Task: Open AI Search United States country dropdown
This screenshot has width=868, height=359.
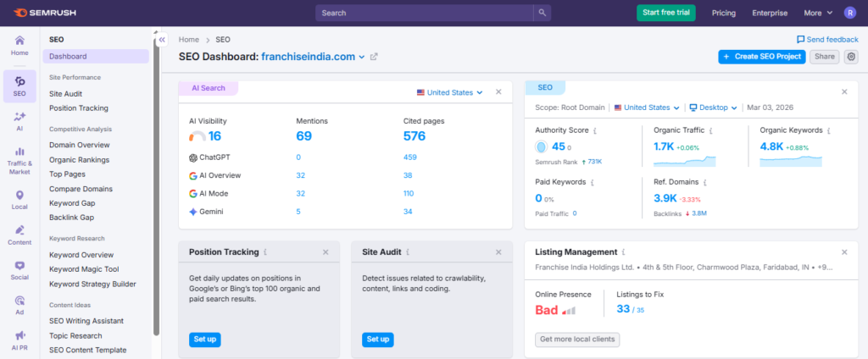Action: click(449, 92)
